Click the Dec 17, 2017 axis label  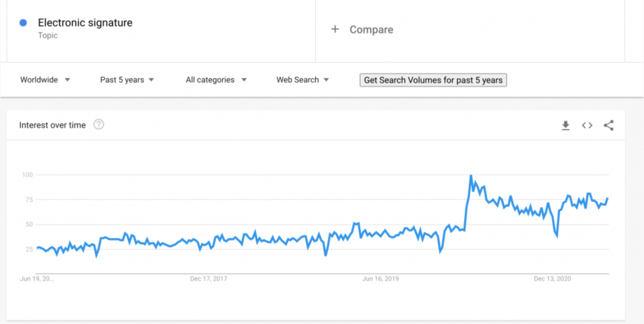coord(208,279)
